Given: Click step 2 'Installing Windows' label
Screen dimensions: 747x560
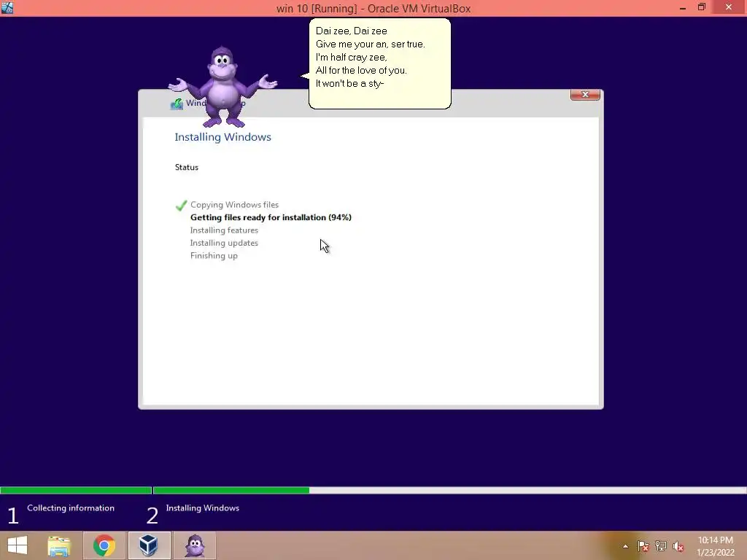Looking at the screenshot, I should (203, 508).
